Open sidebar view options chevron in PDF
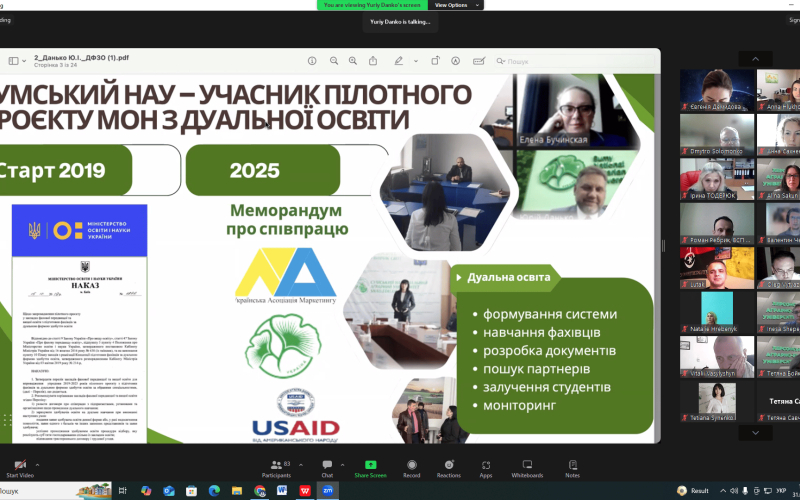800x500 pixels. [x=24, y=61]
